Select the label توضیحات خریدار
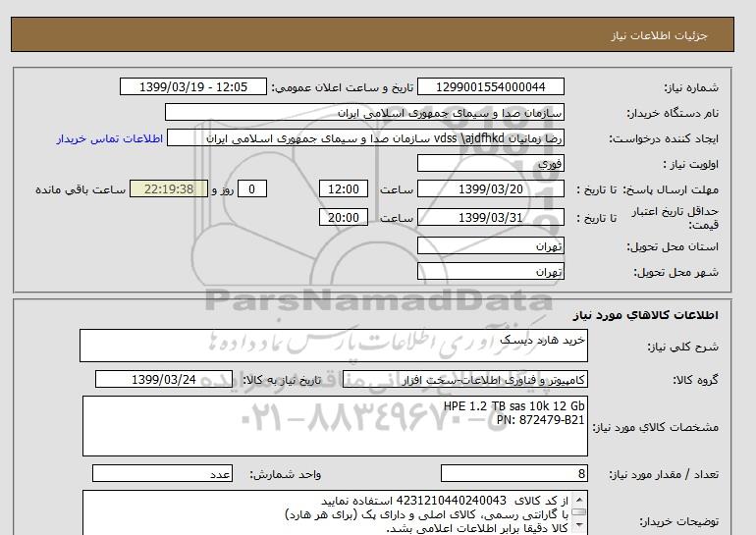756x535 pixels. (x=678, y=522)
